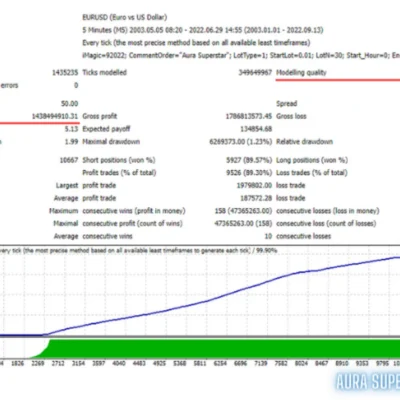Click the 5368 marker on the chart axis

click(180, 363)
